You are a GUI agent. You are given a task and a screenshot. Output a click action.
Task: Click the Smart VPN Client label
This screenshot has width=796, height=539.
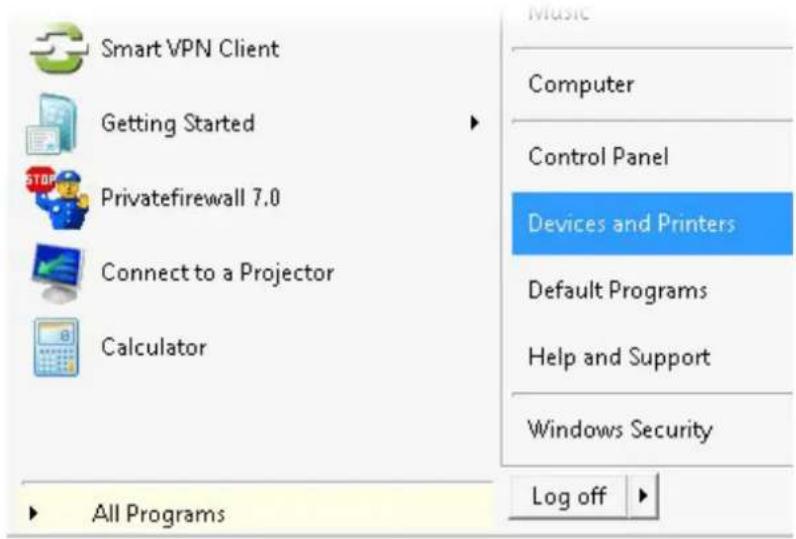(x=190, y=49)
